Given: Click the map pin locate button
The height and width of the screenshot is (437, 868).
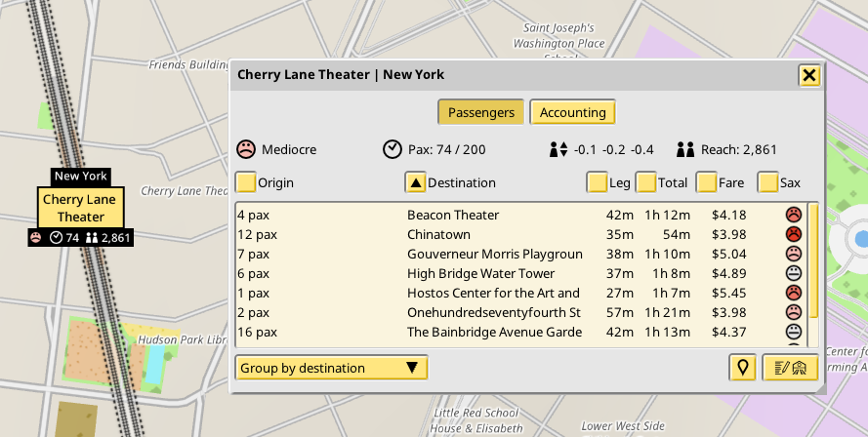Looking at the screenshot, I should pyautogui.click(x=743, y=368).
